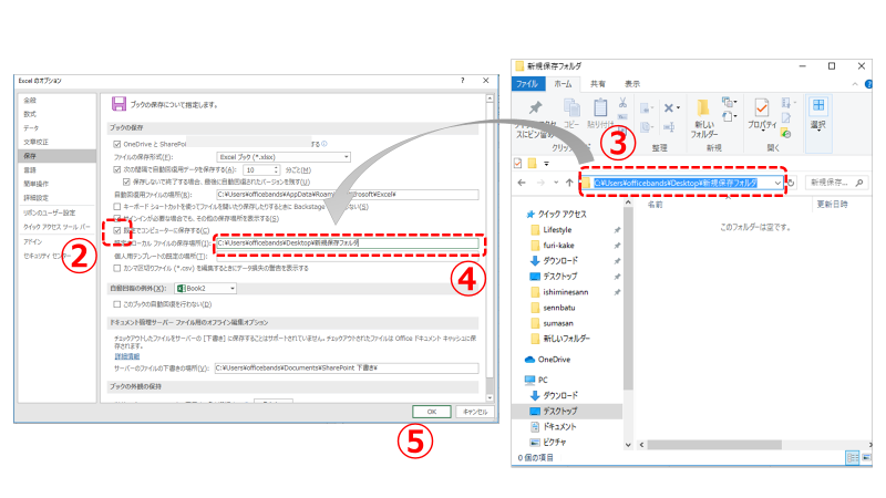
Task: Click the server drafts location field
Action: coord(346,368)
